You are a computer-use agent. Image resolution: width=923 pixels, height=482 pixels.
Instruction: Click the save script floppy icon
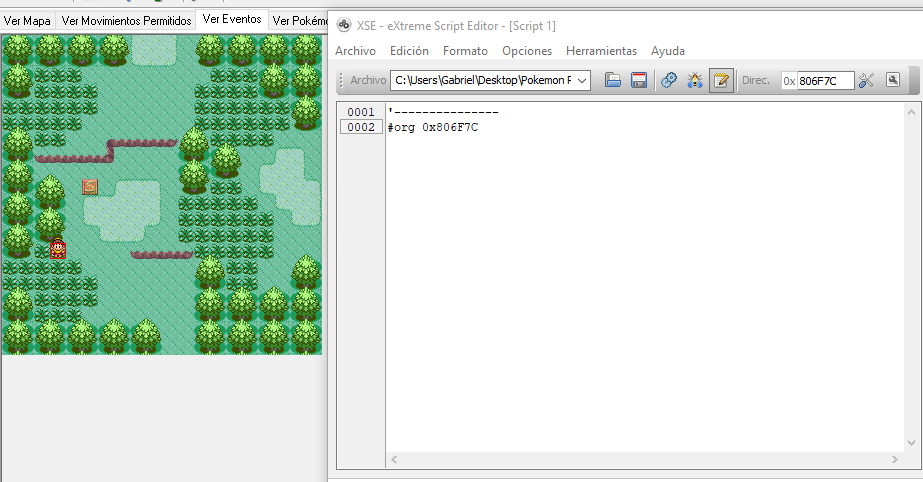(638, 80)
